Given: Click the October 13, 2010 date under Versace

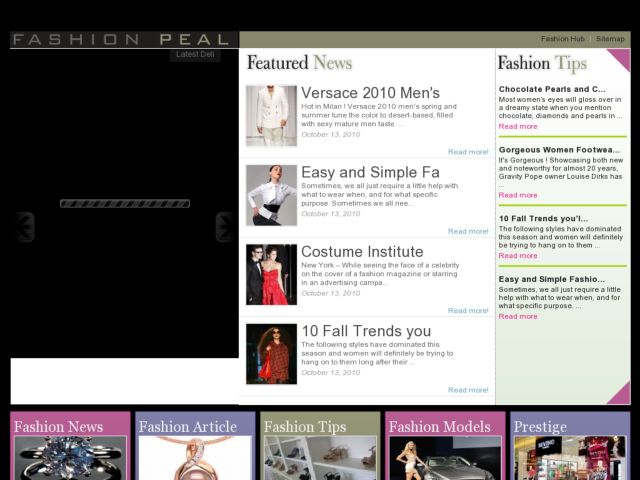Looking at the screenshot, I should tap(331, 134).
